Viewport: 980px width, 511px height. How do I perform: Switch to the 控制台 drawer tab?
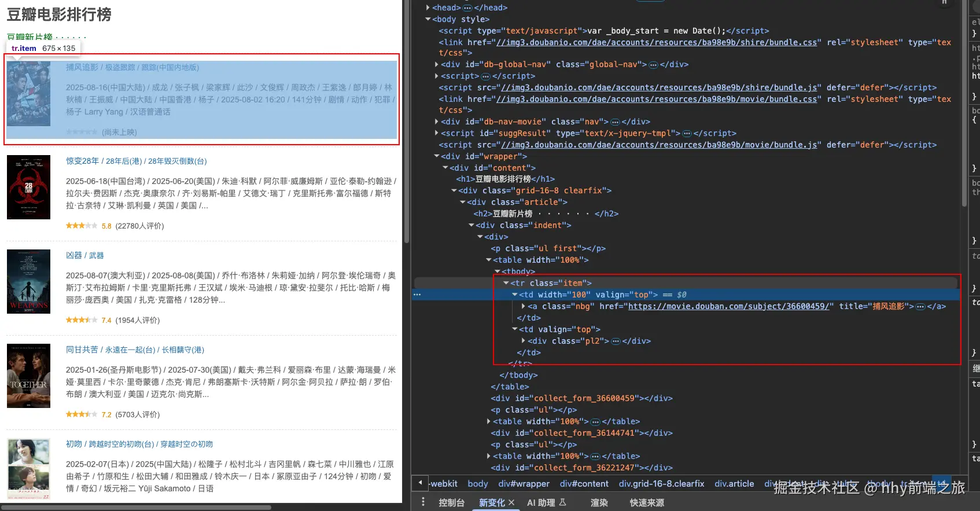pos(452,502)
